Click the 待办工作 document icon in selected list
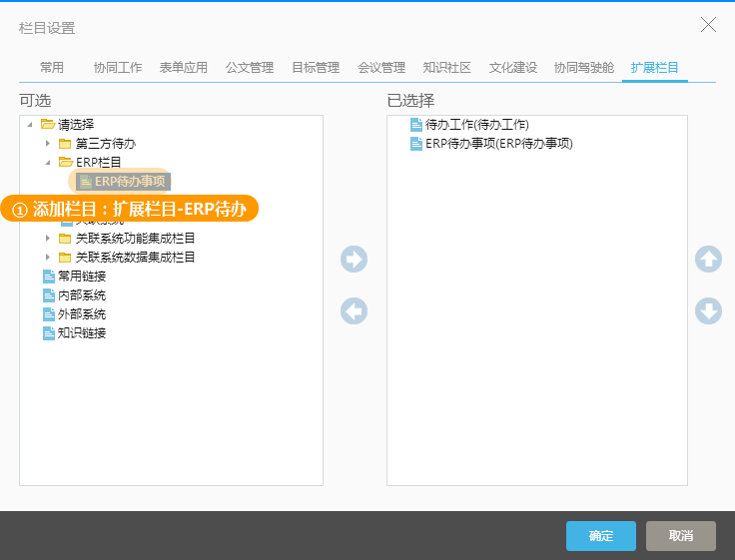 point(416,125)
